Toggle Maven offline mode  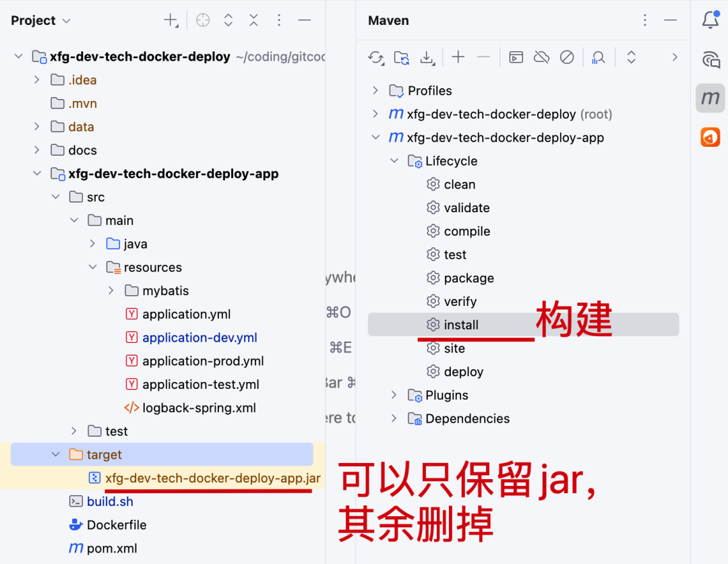click(541, 57)
